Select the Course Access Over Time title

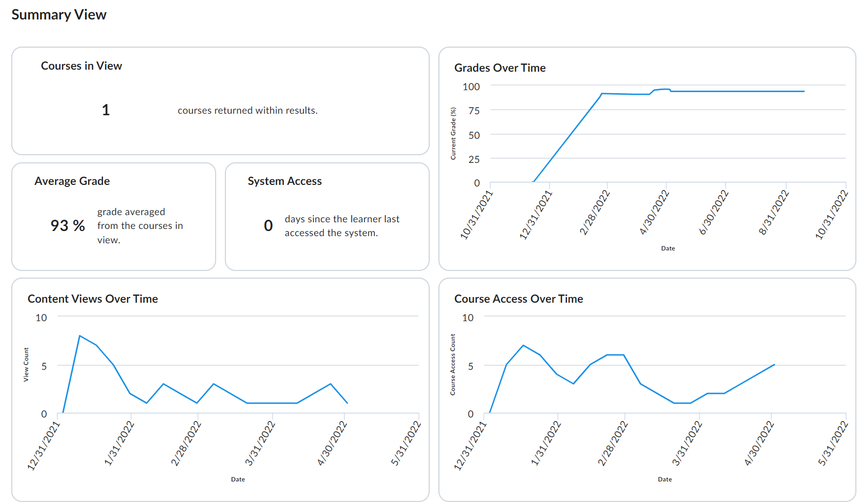tap(518, 299)
